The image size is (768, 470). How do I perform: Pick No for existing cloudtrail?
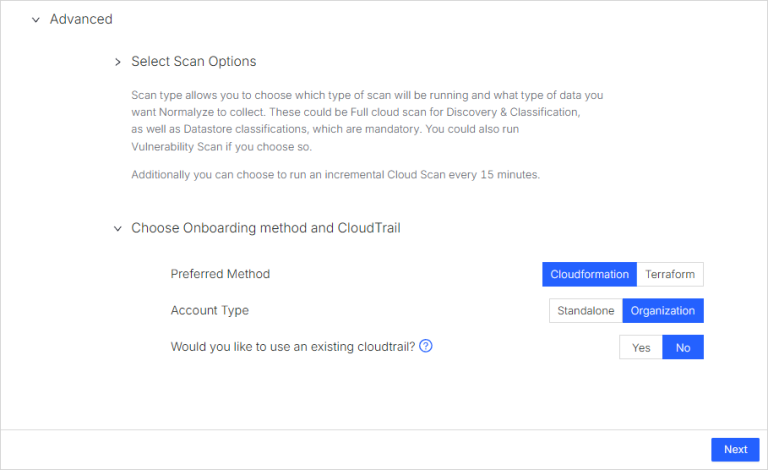683,347
